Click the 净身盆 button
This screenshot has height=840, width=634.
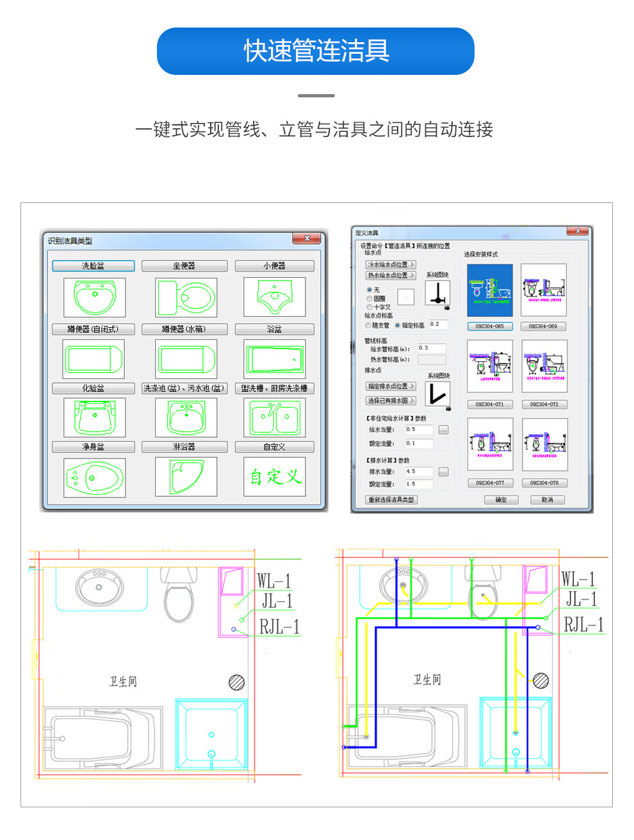[x=93, y=447]
